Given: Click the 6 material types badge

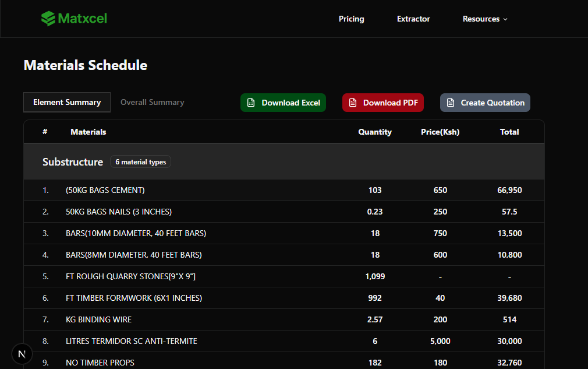Looking at the screenshot, I should 140,161.
